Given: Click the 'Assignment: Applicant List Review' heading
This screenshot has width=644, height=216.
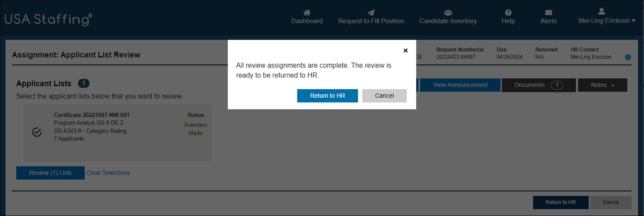Looking at the screenshot, I should point(76,55).
